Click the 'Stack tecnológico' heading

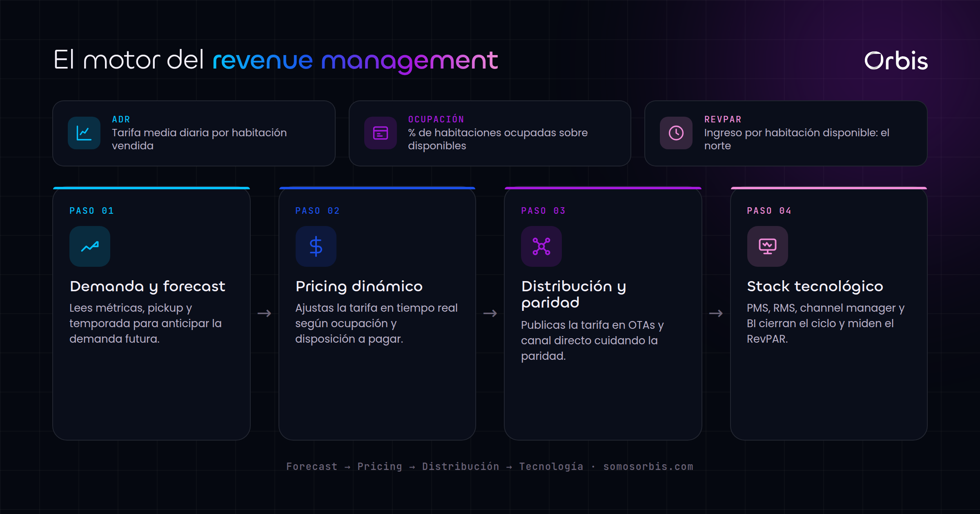(815, 286)
